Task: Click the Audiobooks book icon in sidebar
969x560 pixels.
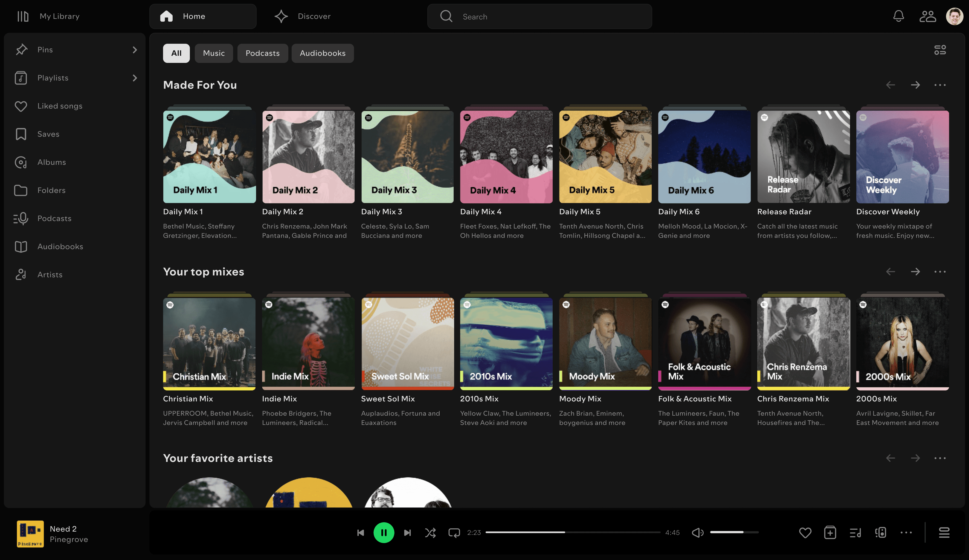Action: click(21, 246)
